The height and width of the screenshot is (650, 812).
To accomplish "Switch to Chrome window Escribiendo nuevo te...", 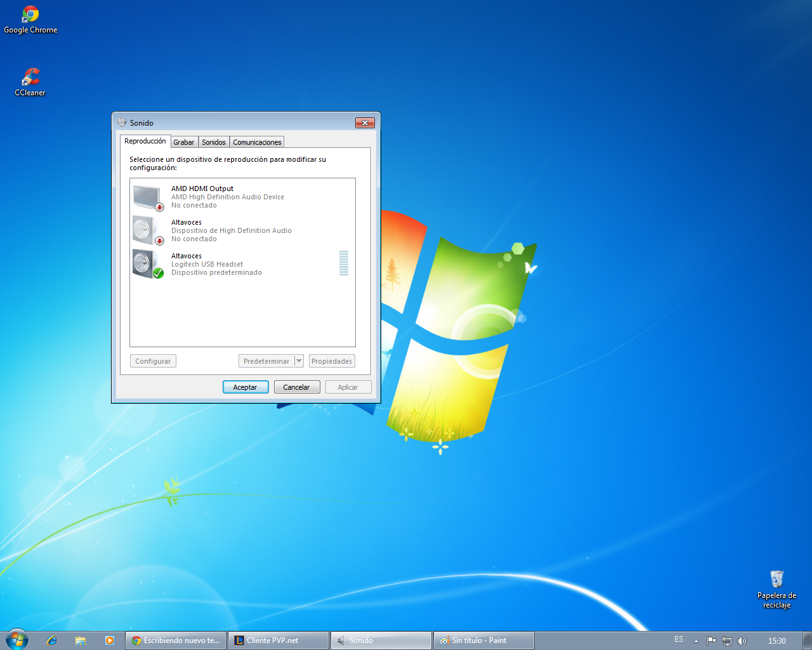I will click(176, 640).
